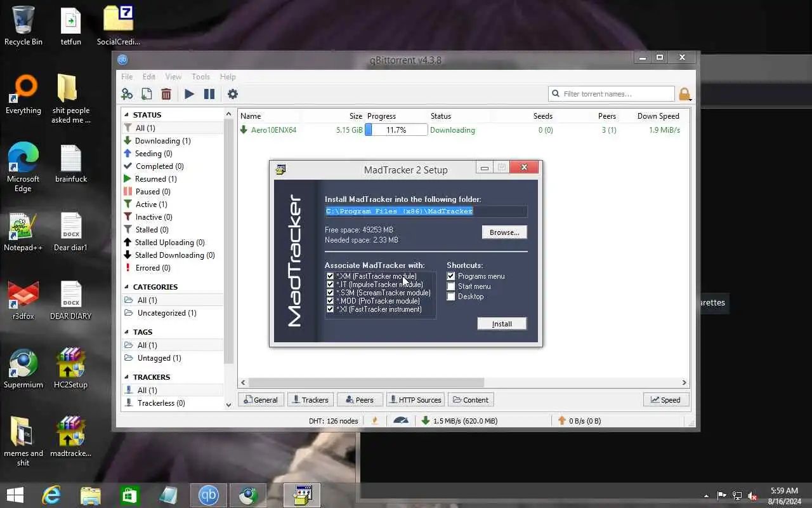
Task: Select the Notepad++ desktop shortcut
Action: point(23,232)
